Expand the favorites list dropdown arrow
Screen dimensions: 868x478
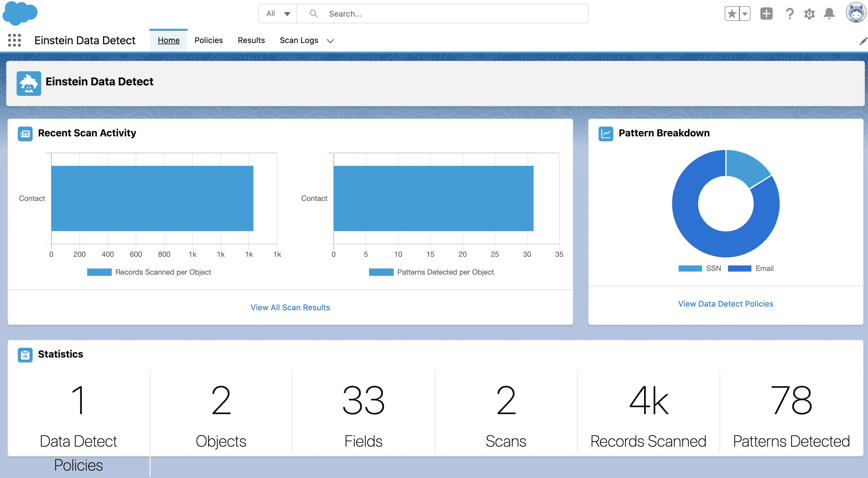click(x=745, y=14)
